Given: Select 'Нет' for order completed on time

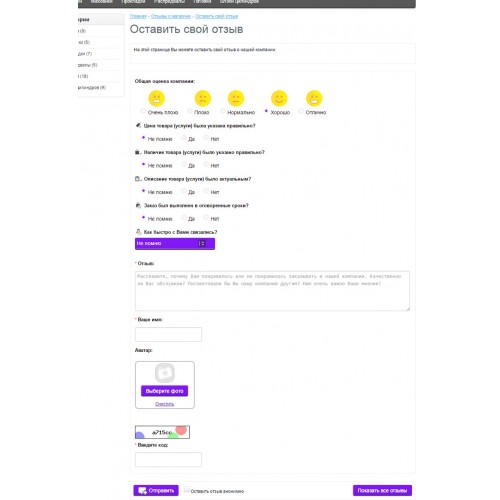Looking at the screenshot, I should point(206,217).
